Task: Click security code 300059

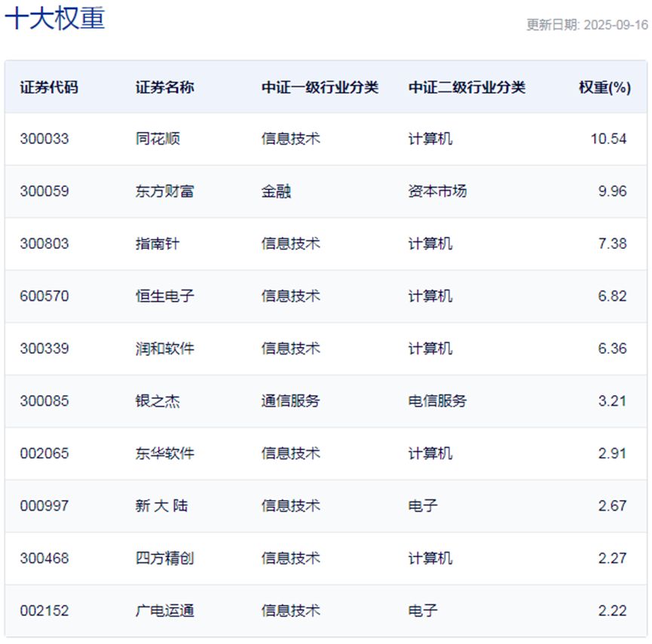Action: pos(44,191)
